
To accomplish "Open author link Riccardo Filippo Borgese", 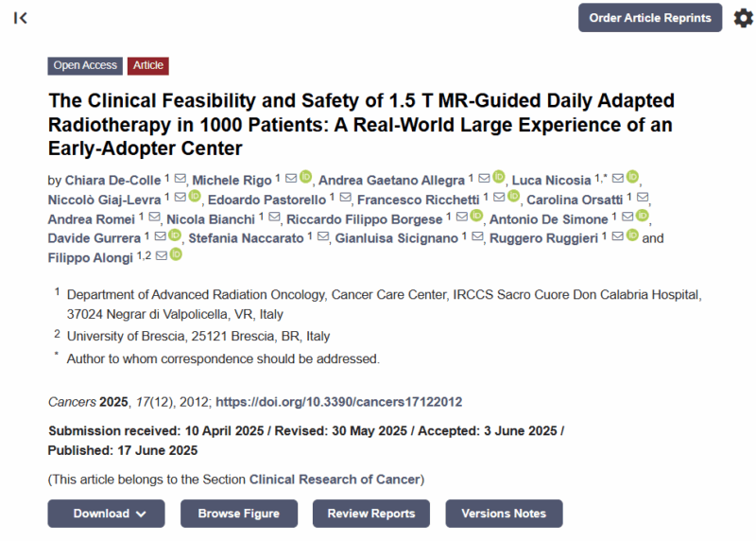I will click(x=365, y=219).
